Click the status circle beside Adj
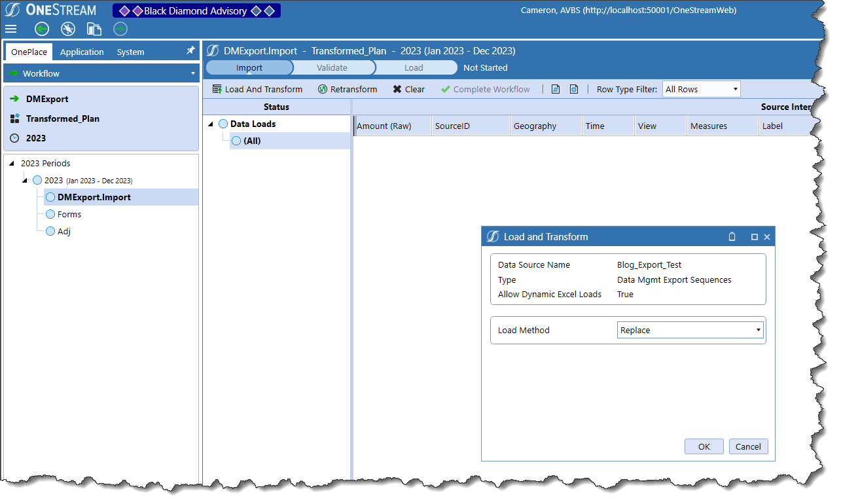This screenshot has height=504, width=841. pos(50,231)
